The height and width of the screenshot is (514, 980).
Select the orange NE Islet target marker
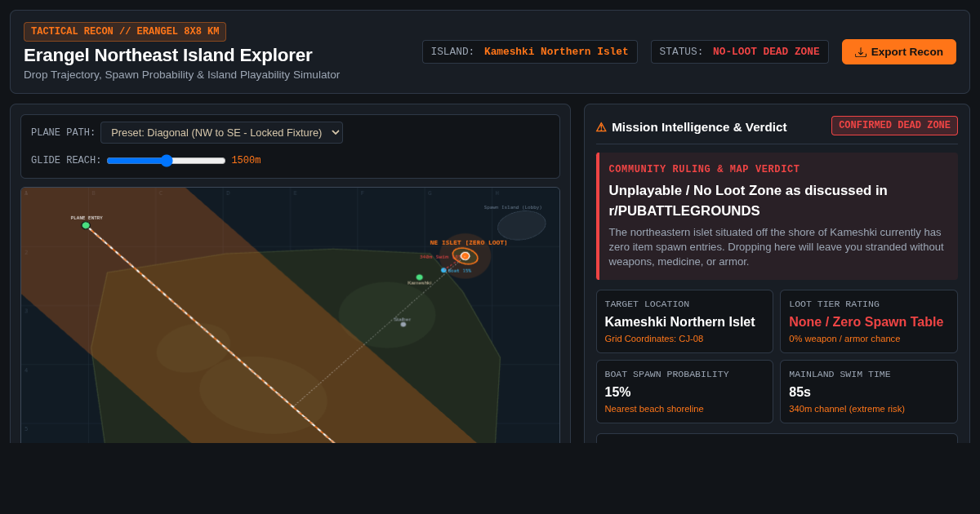coord(465,256)
